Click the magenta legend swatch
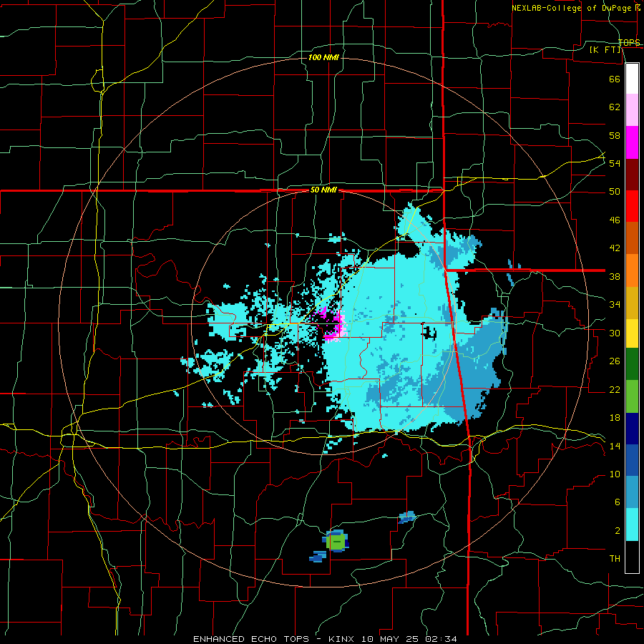Image resolution: width=644 pixels, height=644 pixels. click(x=632, y=142)
